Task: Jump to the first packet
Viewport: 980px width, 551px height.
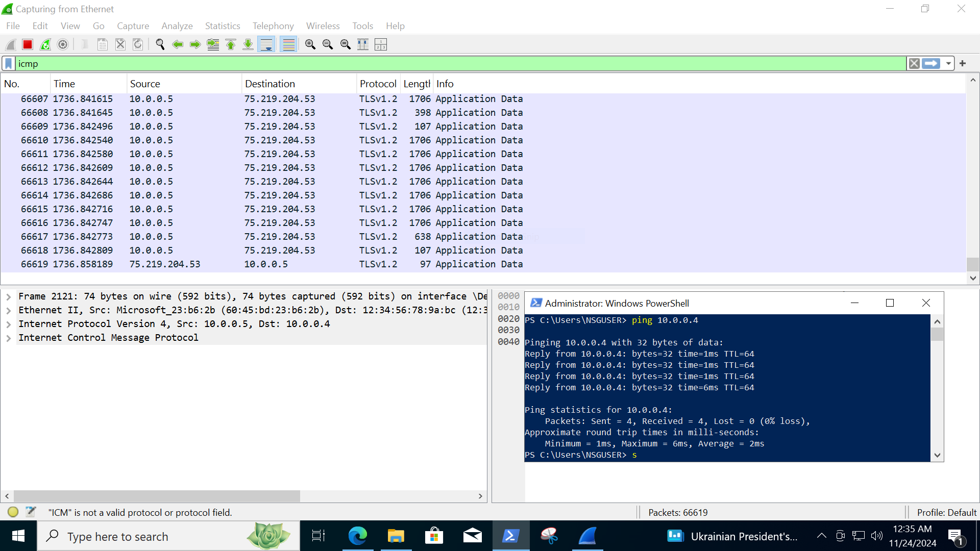Action: (230, 45)
